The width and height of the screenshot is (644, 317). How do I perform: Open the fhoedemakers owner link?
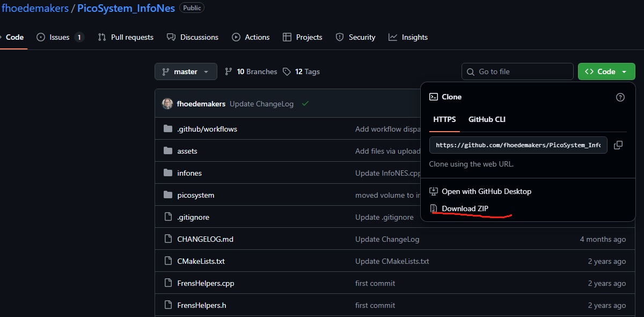(x=35, y=8)
